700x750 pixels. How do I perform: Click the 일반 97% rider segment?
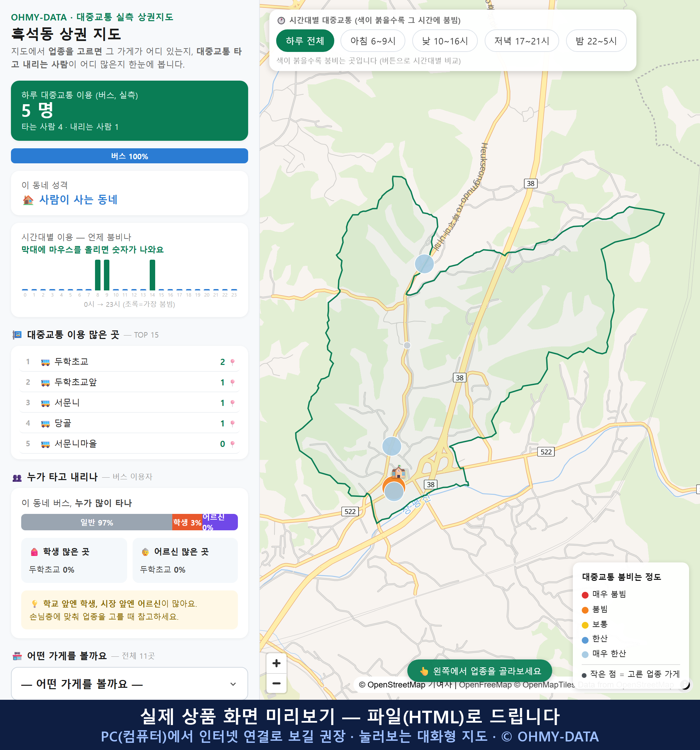pyautogui.click(x=97, y=522)
